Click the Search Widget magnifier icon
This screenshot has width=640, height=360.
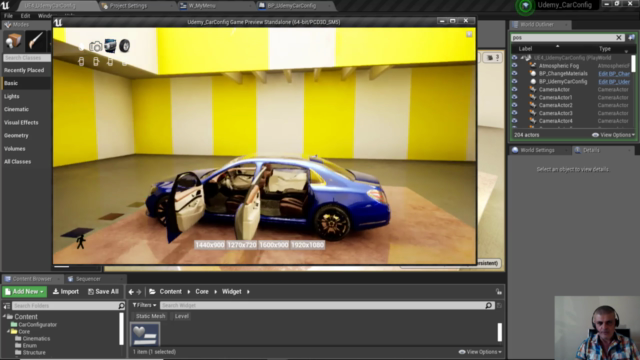[489, 305]
